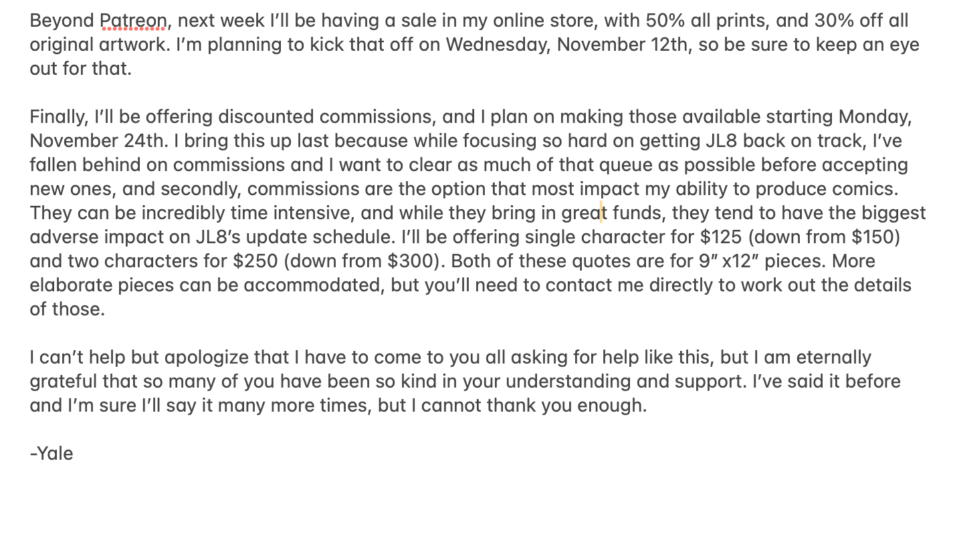Click the word "Finally" starting second paragraph
This screenshot has height=560, width=955.
(x=58, y=117)
